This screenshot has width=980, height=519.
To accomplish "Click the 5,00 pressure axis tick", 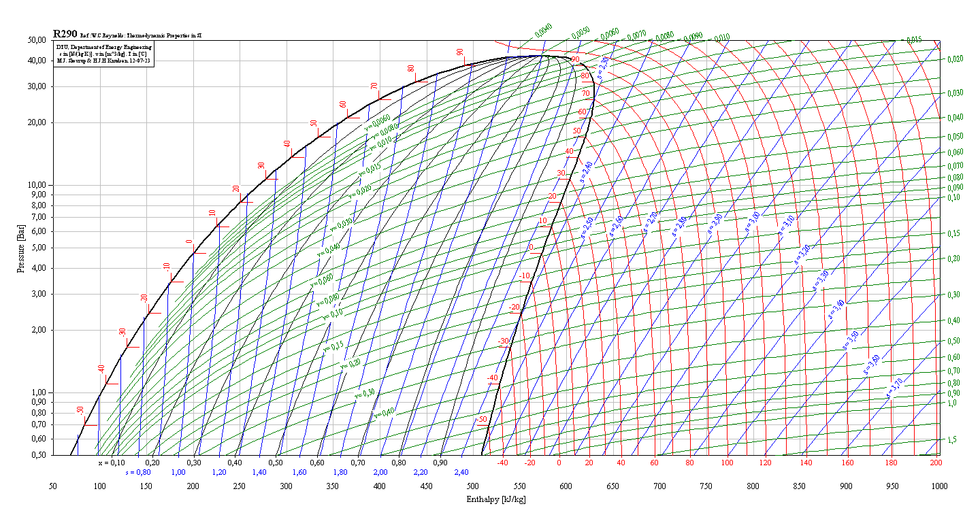I will tap(37, 248).
